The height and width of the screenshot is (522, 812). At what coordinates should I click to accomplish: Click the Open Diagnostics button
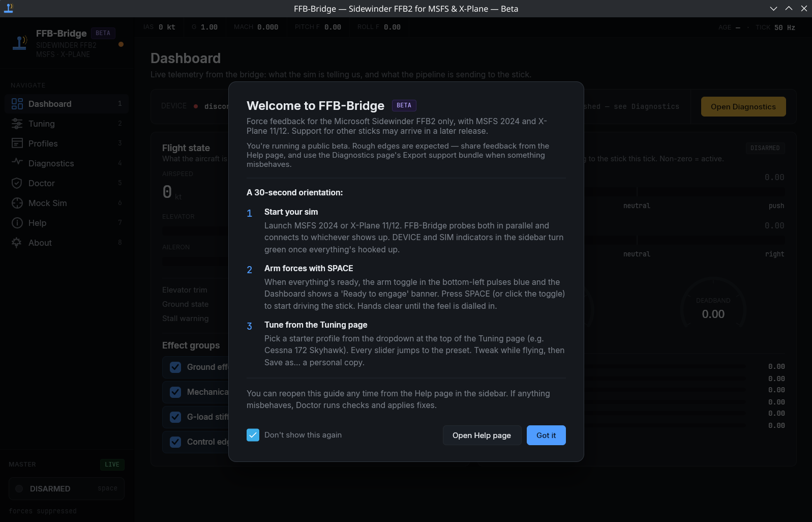[x=743, y=107]
